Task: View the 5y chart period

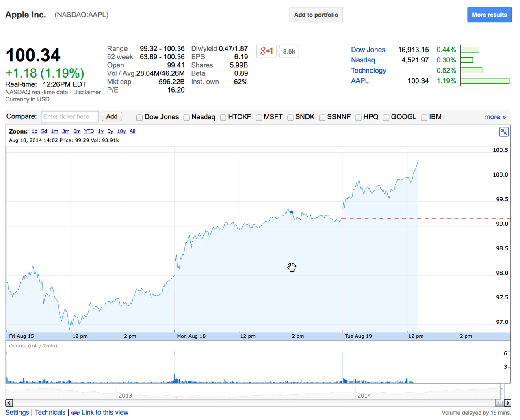Action: 110,131
